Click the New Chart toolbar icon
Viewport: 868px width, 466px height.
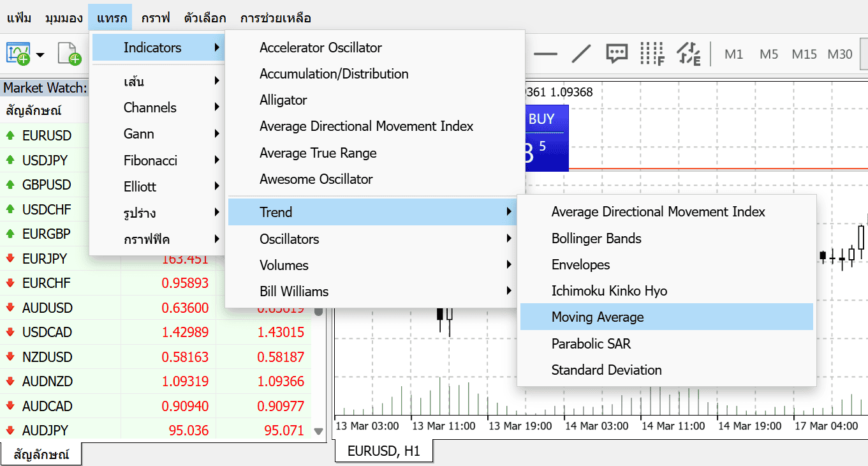(18, 54)
